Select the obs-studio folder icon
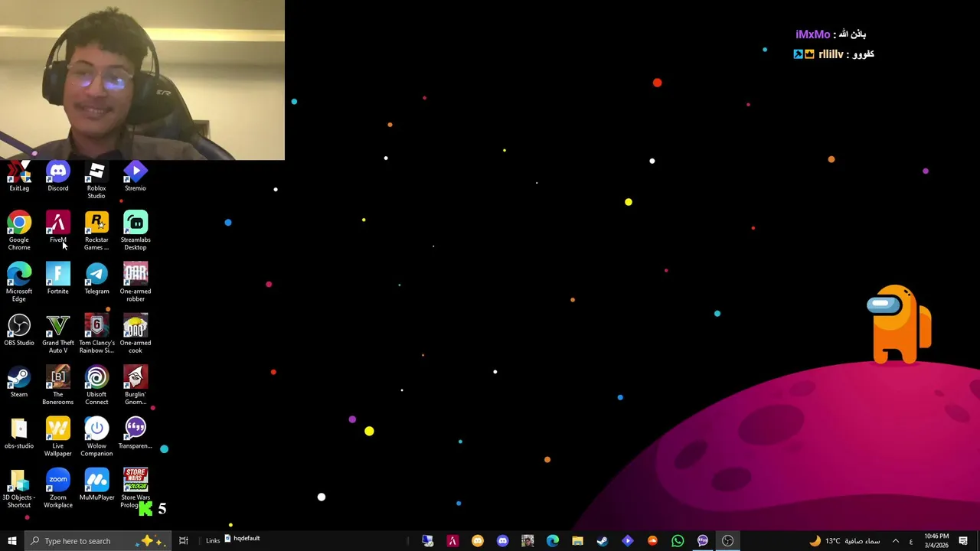 [19, 433]
